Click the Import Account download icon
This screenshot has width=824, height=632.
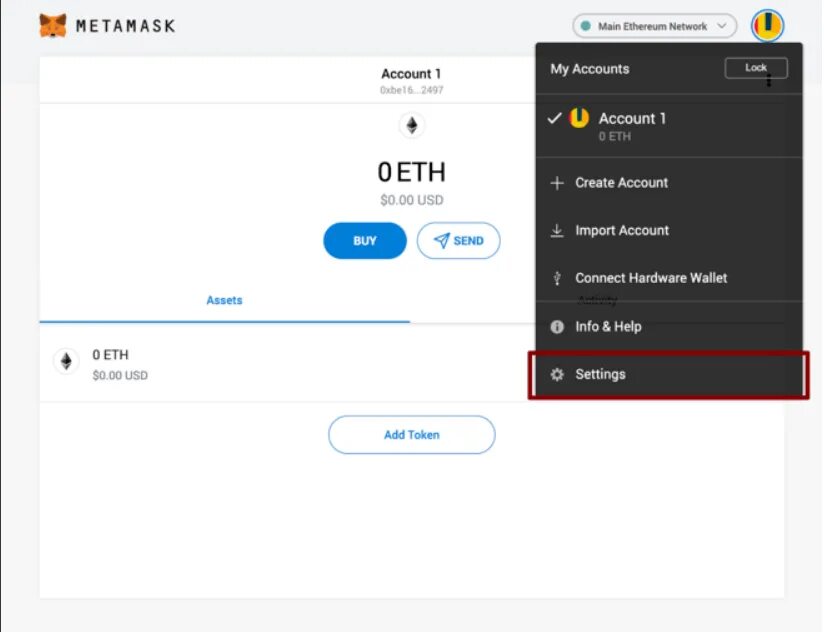557,231
